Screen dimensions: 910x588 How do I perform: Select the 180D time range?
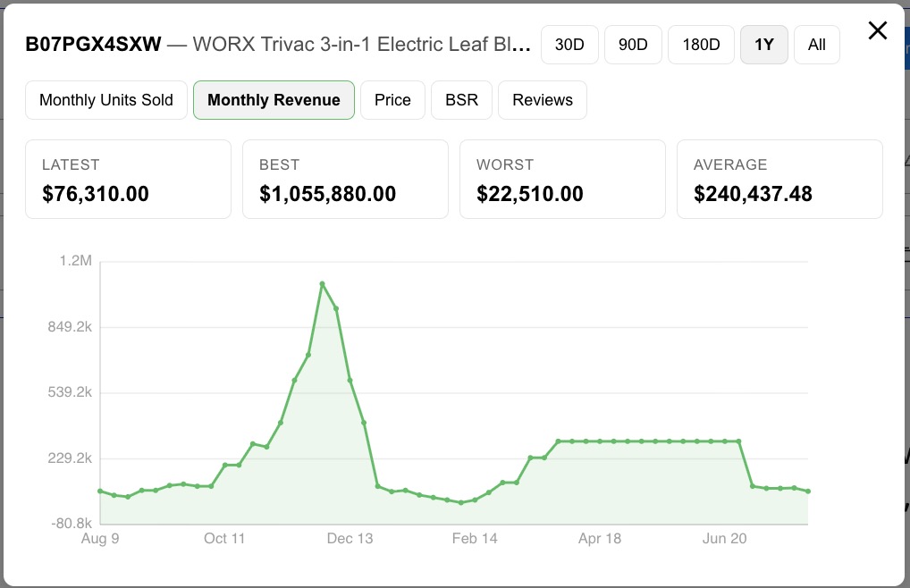(701, 45)
